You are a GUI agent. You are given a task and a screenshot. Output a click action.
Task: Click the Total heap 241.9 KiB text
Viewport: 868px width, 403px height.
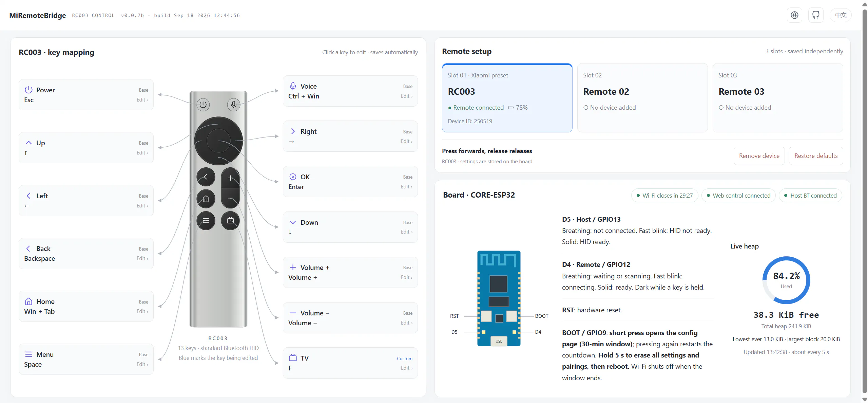(786, 326)
